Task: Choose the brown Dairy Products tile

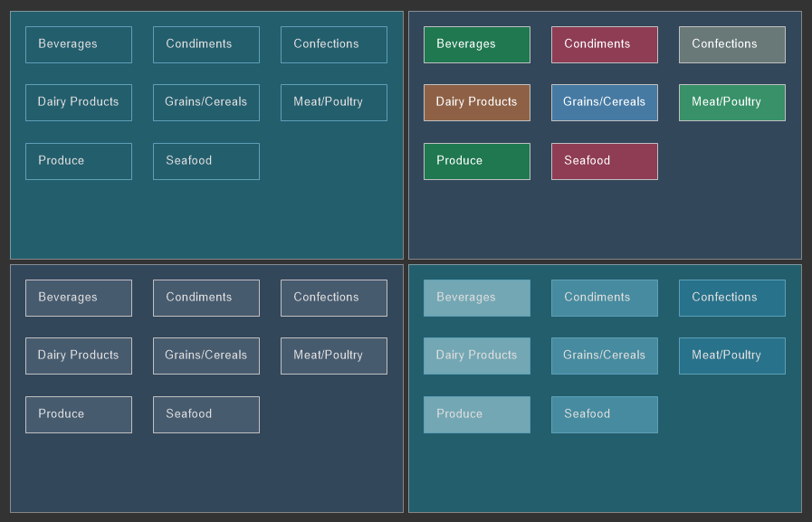Action: (x=476, y=102)
